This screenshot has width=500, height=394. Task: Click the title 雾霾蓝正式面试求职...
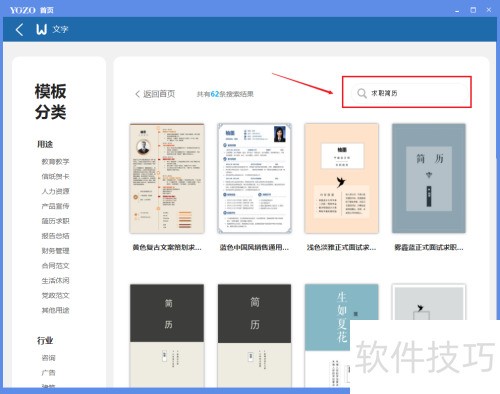429,247
